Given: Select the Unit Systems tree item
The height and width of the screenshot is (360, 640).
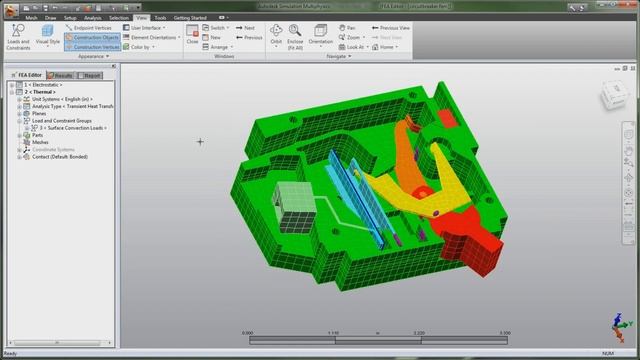Looking at the screenshot, I should tap(62, 99).
